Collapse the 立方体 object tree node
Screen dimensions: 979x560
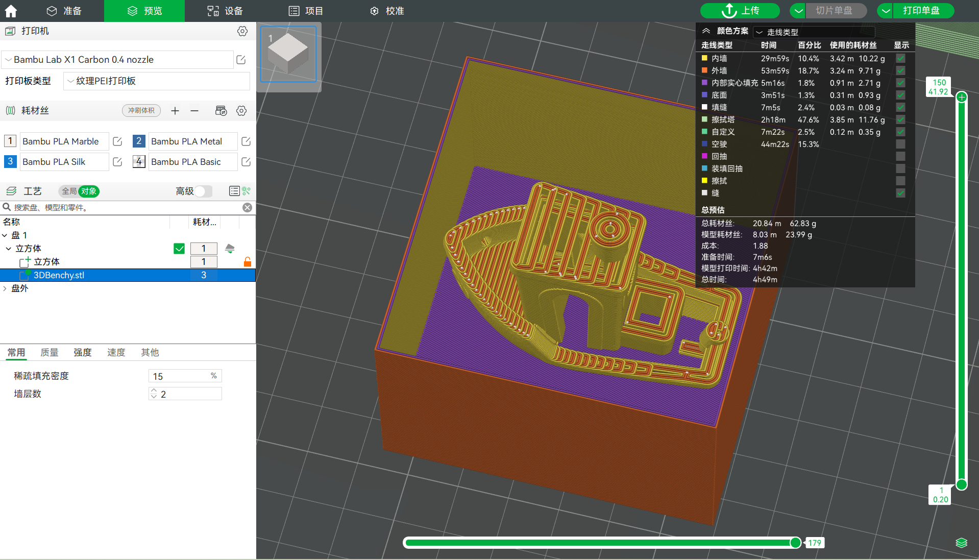click(9, 249)
